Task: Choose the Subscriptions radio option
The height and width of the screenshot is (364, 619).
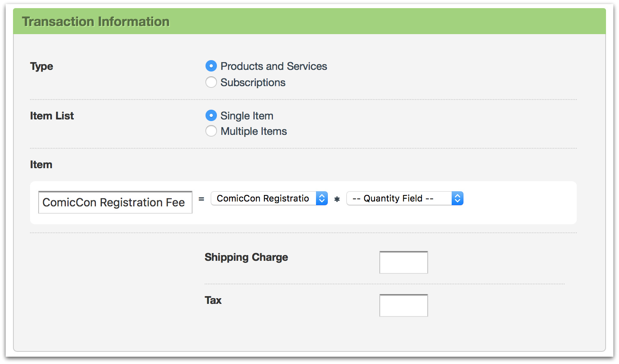Action: 211,82
